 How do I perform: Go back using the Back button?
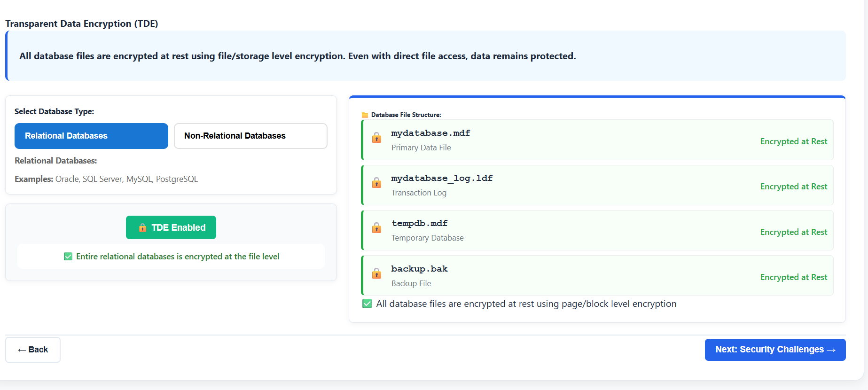[x=33, y=350]
